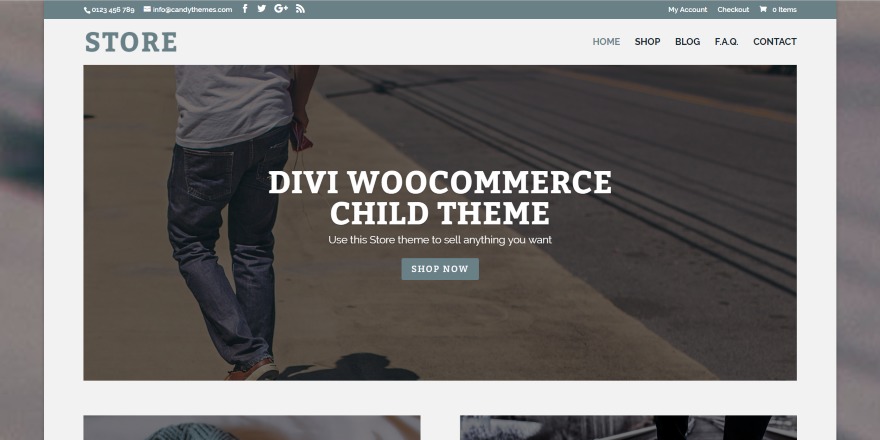Click the 0 Items cart text
880x440 pixels.
coord(784,10)
